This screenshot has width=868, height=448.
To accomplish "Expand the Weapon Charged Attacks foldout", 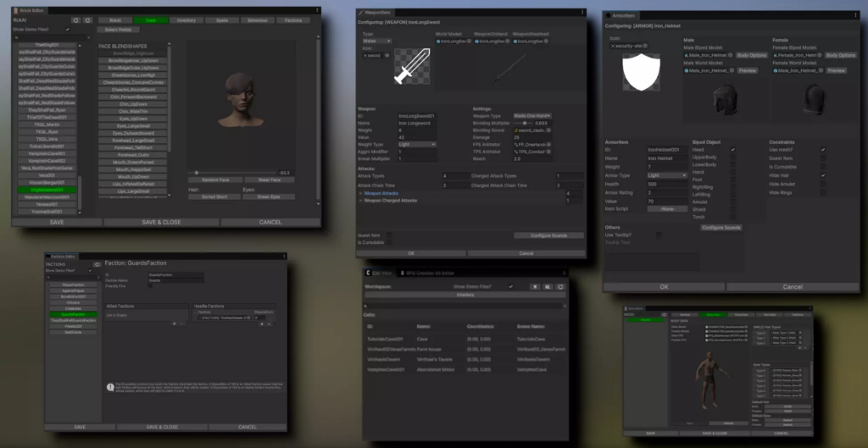I will tap(360, 200).
